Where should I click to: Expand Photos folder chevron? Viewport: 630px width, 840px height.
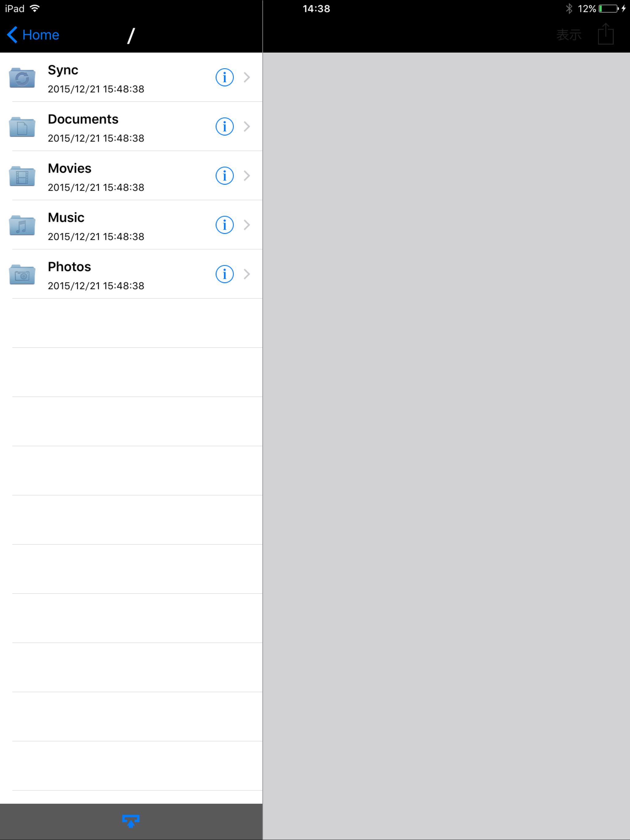point(247,274)
